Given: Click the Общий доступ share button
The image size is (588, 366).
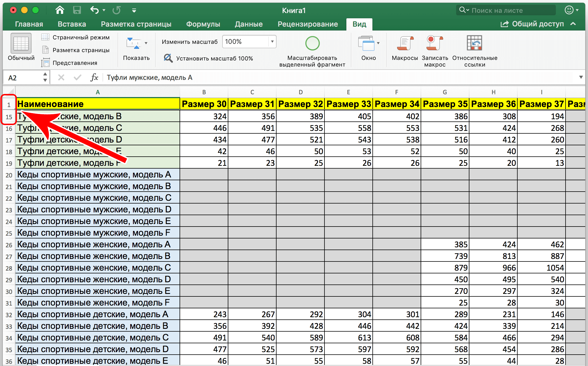Looking at the screenshot, I should 532,24.
